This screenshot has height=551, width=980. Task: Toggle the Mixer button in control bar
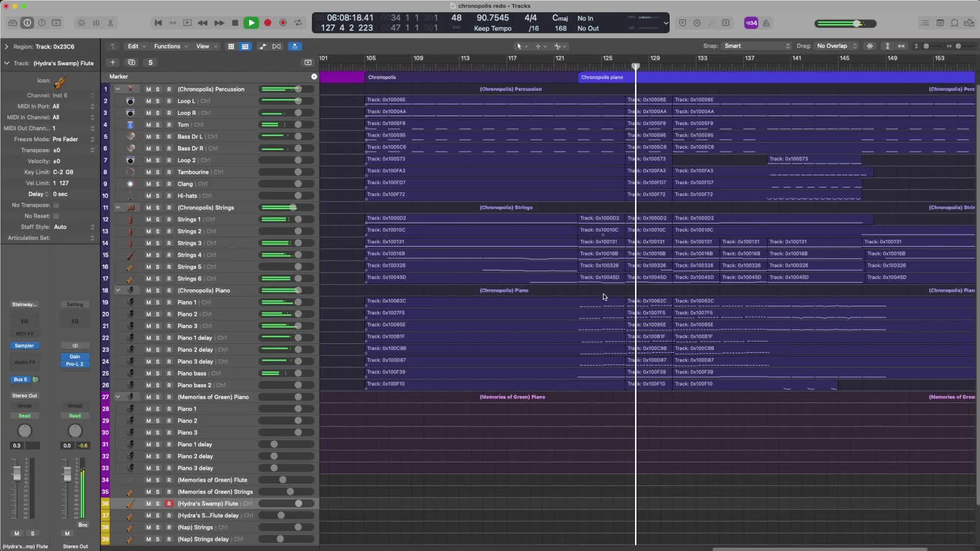96,23
